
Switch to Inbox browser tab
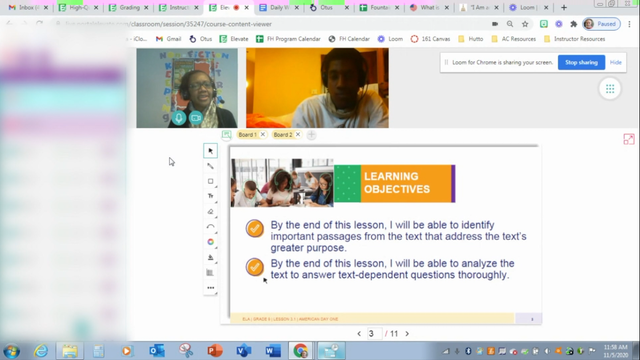coord(27,7)
